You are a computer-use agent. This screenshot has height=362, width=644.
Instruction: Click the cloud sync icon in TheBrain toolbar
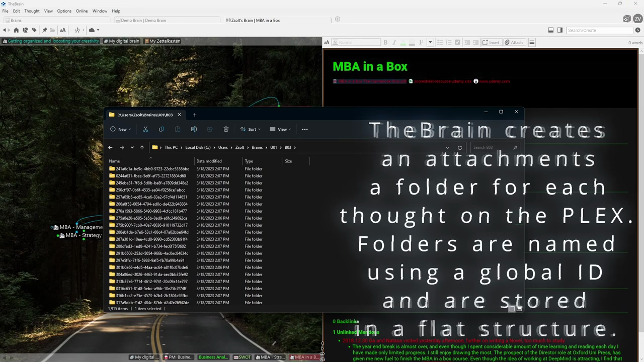click(92, 30)
